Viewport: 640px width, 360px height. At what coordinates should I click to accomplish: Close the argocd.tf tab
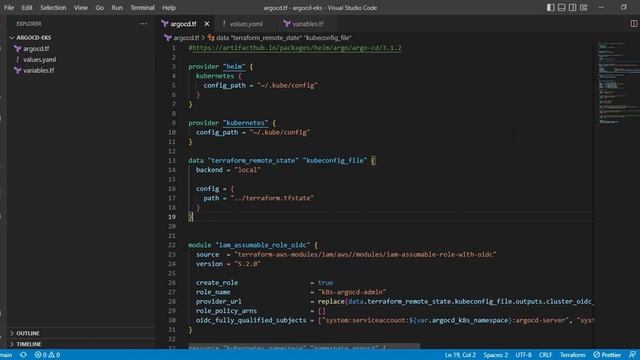(207, 24)
